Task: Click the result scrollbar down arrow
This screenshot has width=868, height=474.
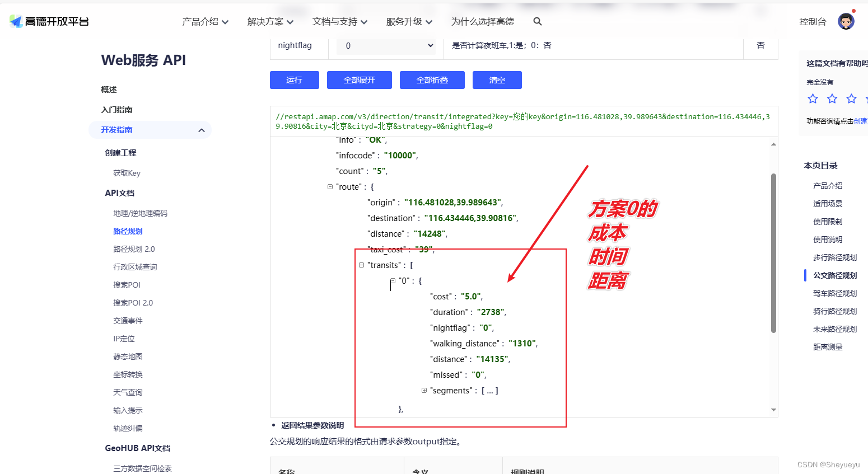Action: [773, 410]
